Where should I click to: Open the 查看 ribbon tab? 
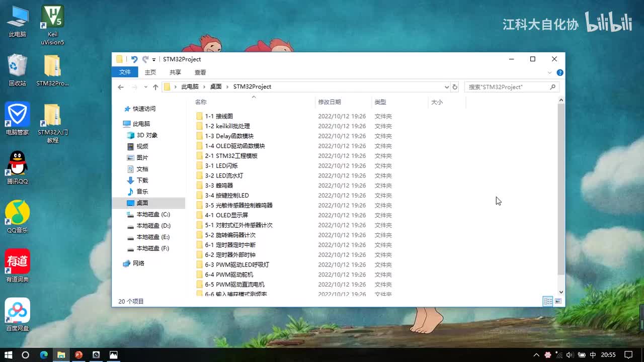(x=200, y=72)
